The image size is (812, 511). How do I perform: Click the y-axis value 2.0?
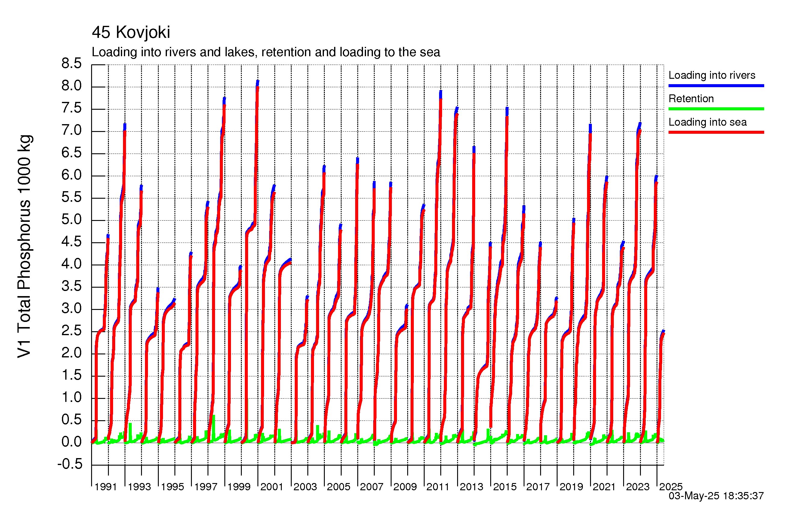(72, 353)
